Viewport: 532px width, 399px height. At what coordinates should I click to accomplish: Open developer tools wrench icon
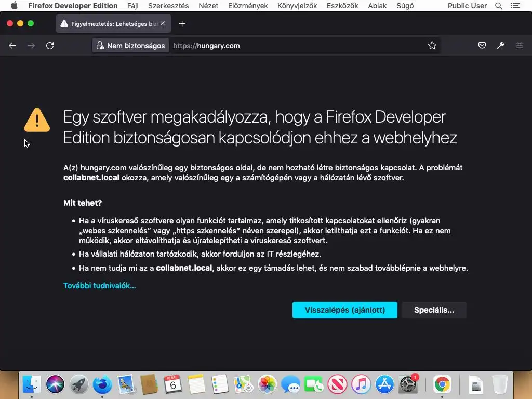click(501, 45)
